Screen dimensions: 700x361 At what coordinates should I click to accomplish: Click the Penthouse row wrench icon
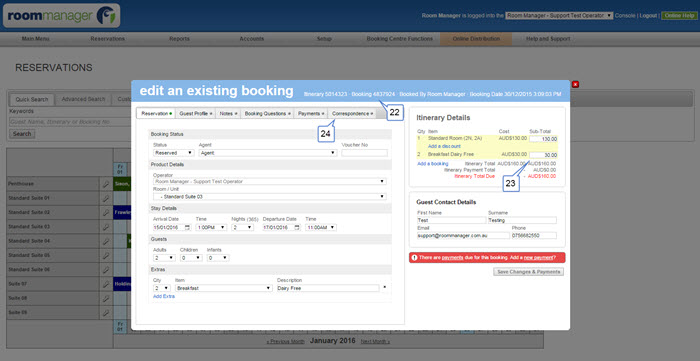[x=106, y=184]
